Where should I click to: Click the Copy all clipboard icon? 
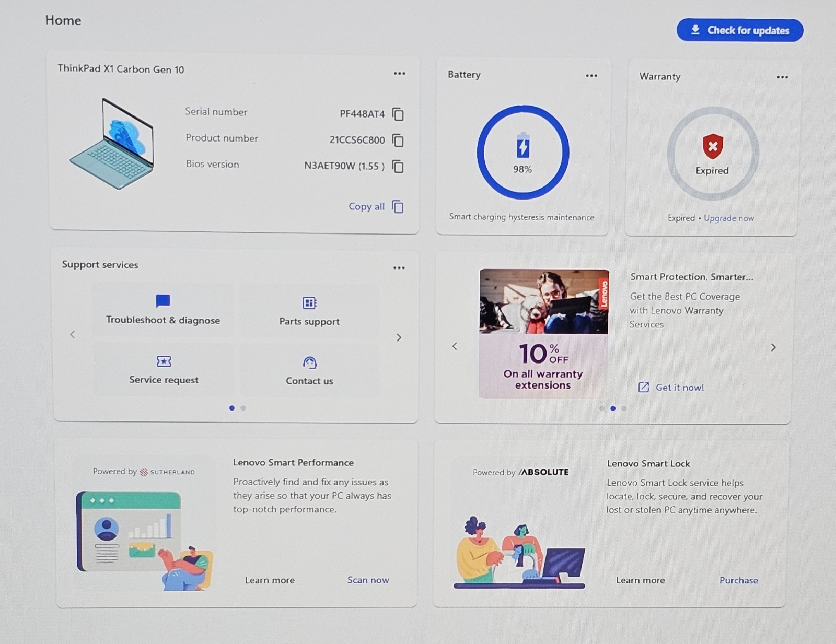(398, 207)
